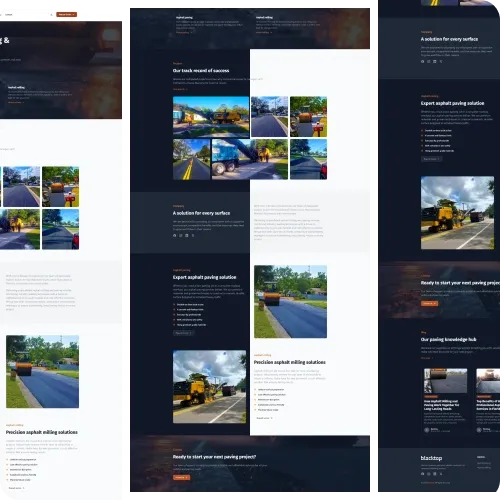Click orange contact button under 'Ready to start' center banner
The image size is (500, 500).
tap(181, 477)
